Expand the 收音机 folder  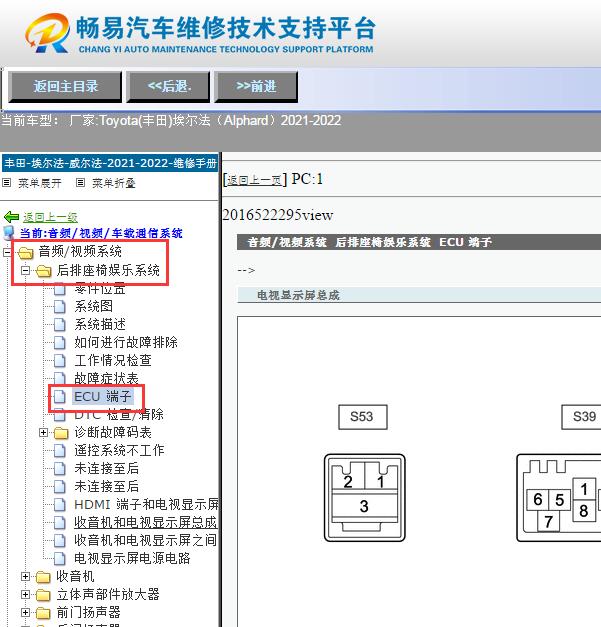[25, 577]
